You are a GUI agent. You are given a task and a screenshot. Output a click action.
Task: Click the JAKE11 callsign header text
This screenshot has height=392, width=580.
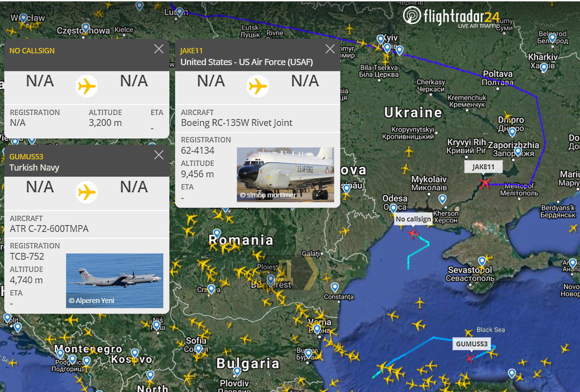[x=191, y=51]
